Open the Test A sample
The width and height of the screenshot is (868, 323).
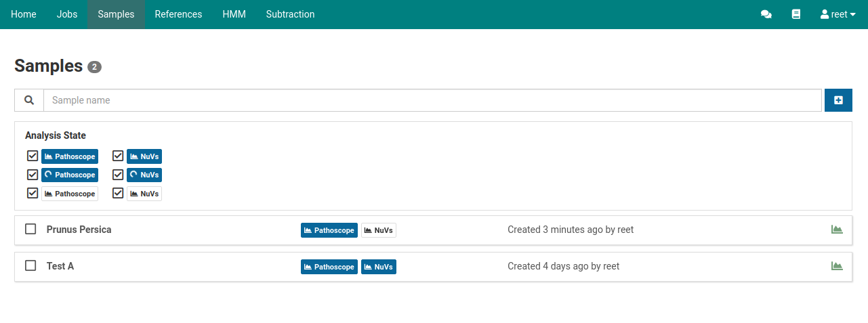[x=60, y=266]
